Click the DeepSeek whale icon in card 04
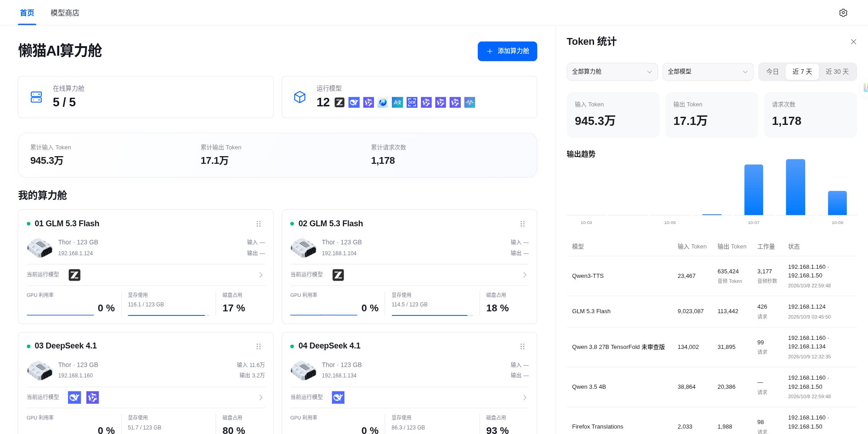Image resolution: width=868 pixels, height=434 pixels. click(x=338, y=397)
